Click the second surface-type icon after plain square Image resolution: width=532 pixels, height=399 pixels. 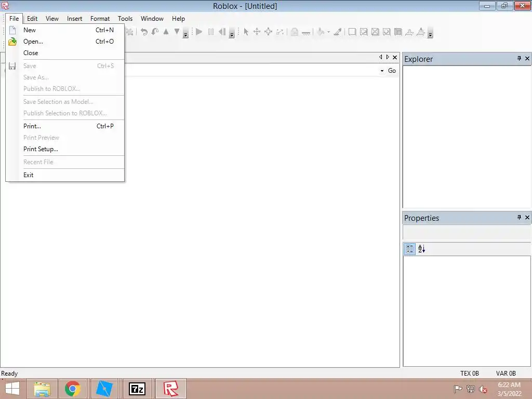point(364,32)
